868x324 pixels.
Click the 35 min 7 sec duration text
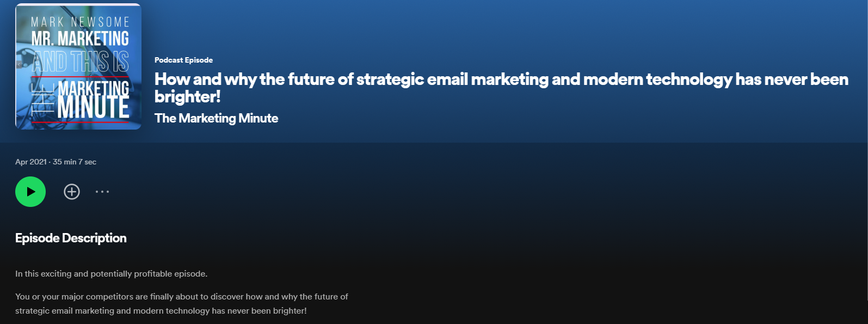73,162
